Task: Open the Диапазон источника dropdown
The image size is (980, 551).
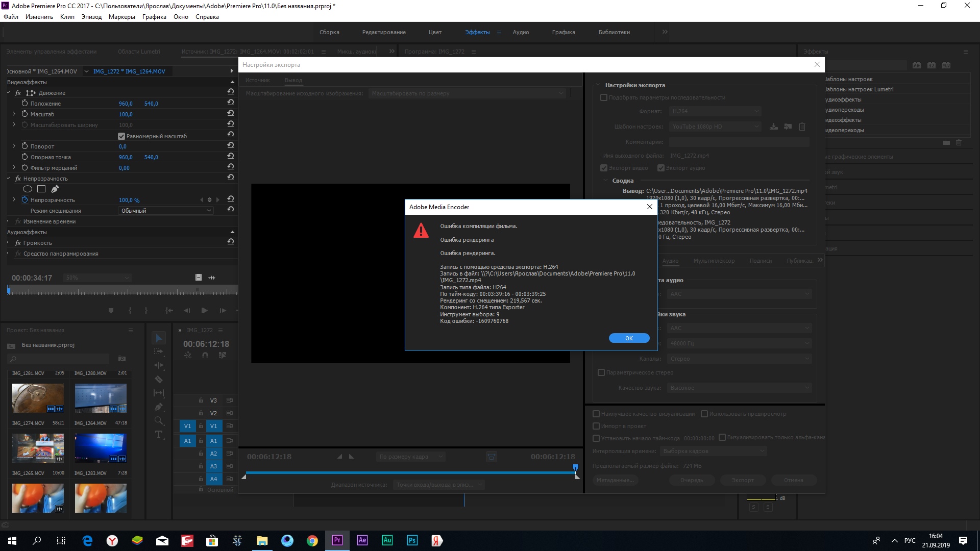Action: (438, 485)
